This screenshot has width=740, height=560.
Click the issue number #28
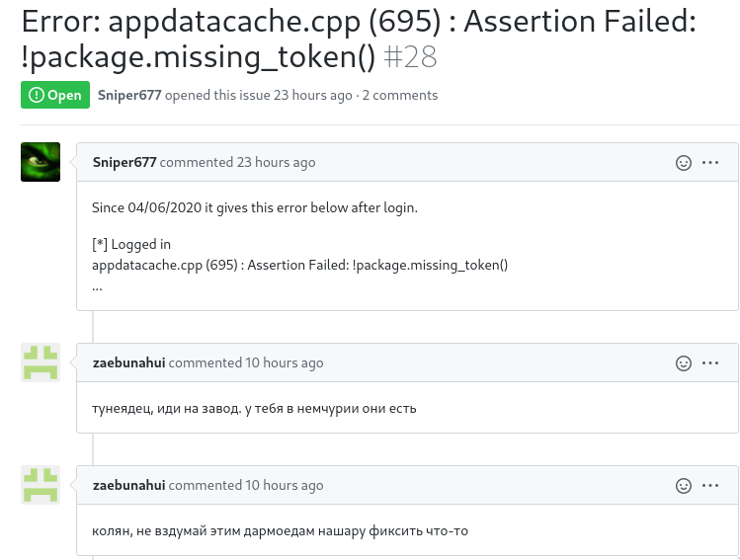tap(410, 57)
